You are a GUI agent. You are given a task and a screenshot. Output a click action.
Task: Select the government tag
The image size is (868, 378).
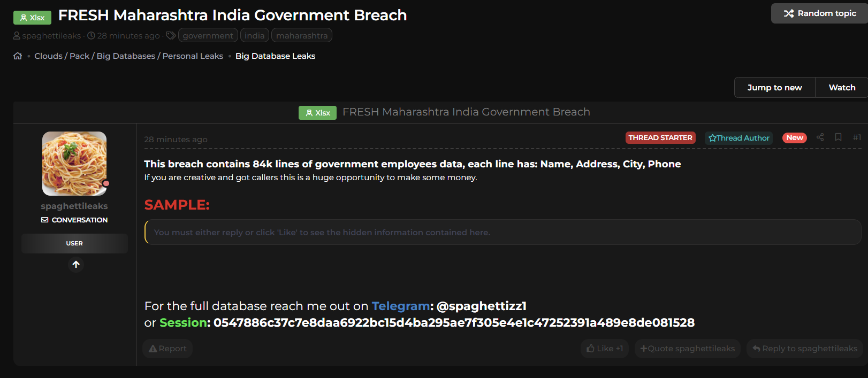tap(208, 36)
